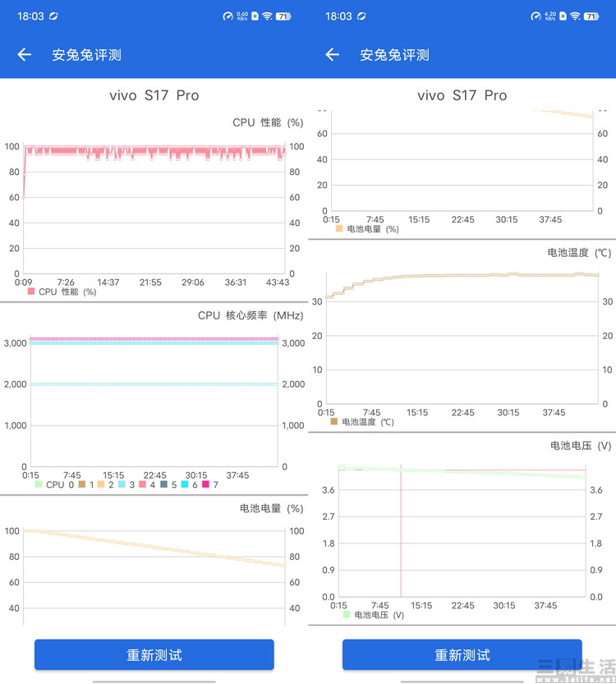Tap the 重新测试 button on the right screen
616x684 pixels.
tap(462, 654)
